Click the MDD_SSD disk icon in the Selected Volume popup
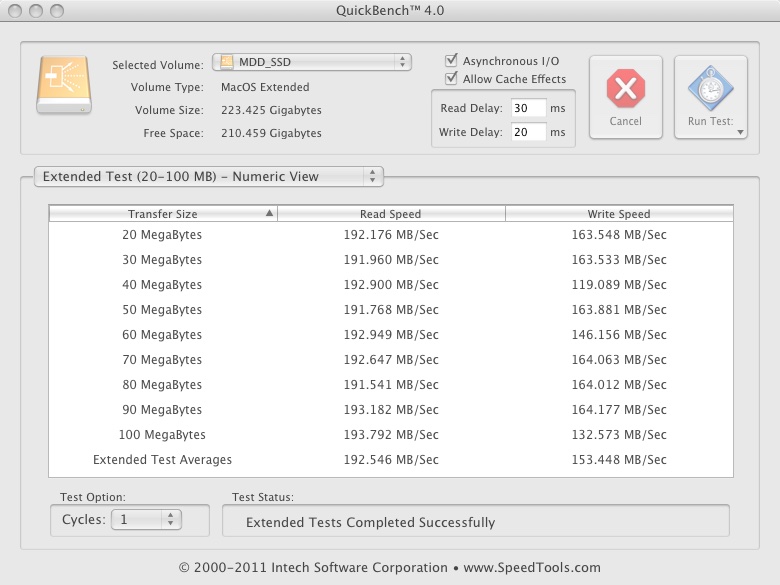 227,62
